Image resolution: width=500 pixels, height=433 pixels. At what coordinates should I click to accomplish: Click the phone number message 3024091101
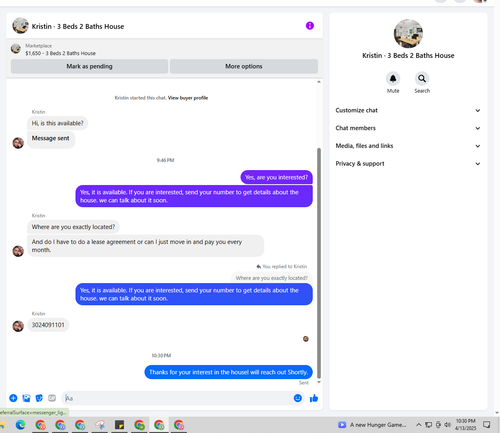(48, 325)
